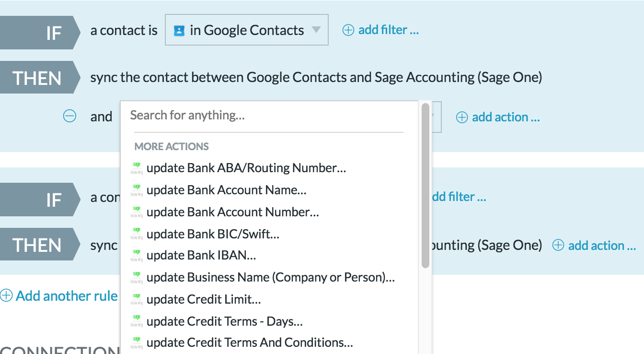Focus the 'Search for anything' field
The width and height of the screenshot is (644, 354).
[269, 116]
